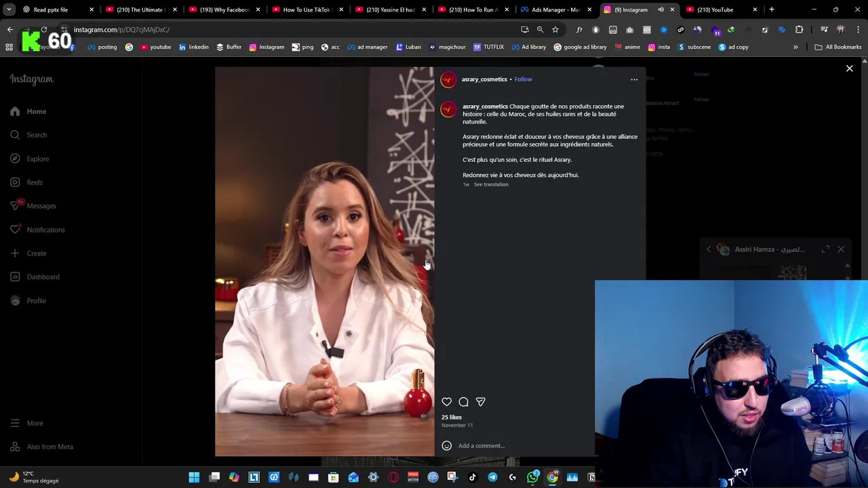Image resolution: width=868 pixels, height=488 pixels.
Task: Like the asrary_cosmetics post with the heart icon
Action: click(x=447, y=402)
